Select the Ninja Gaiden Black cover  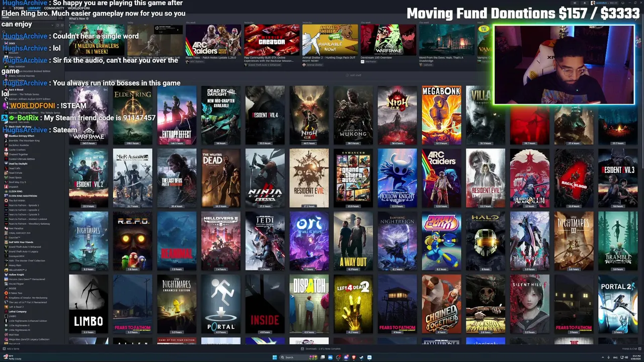265,178
